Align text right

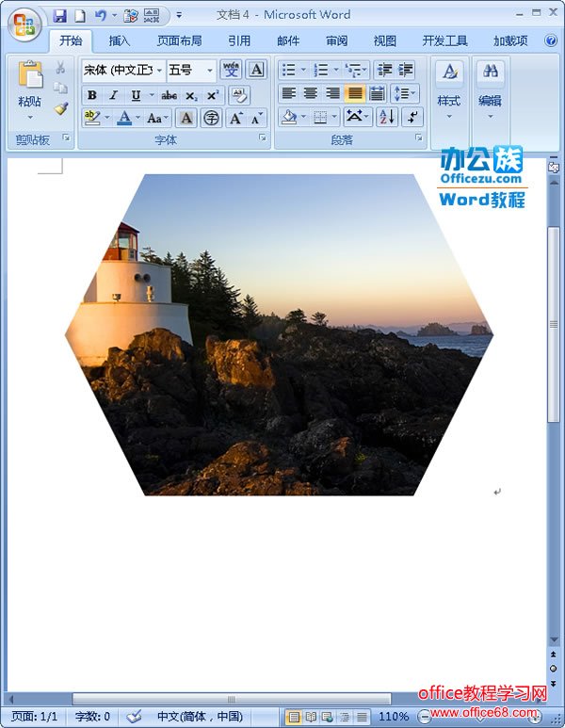click(x=332, y=93)
